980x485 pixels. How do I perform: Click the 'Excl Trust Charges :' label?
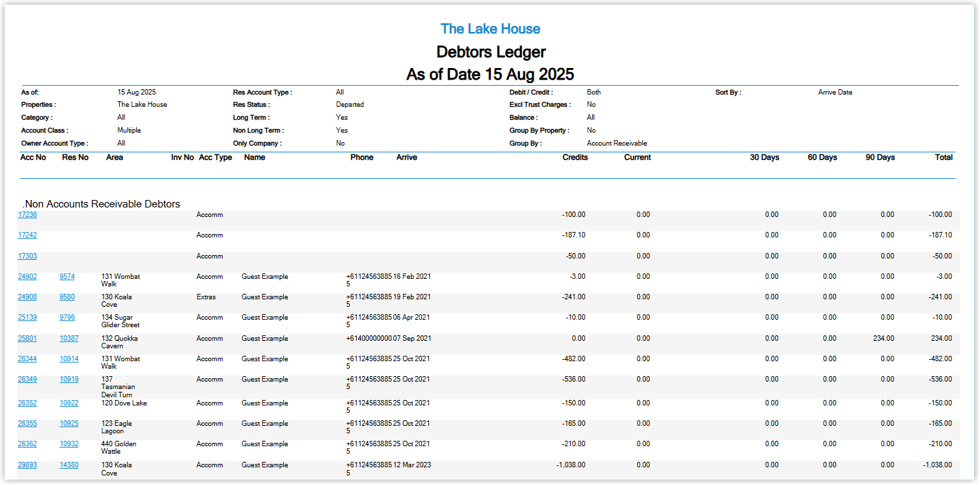540,105
